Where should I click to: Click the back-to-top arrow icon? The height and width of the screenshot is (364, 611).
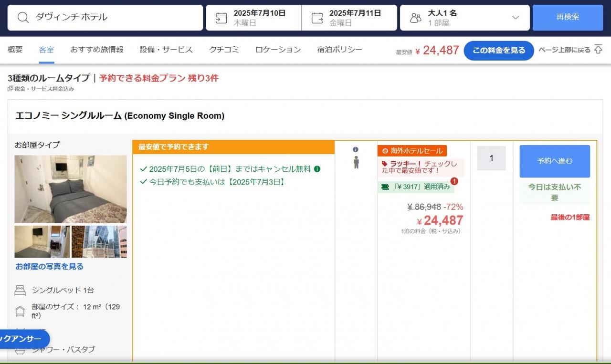tap(598, 50)
